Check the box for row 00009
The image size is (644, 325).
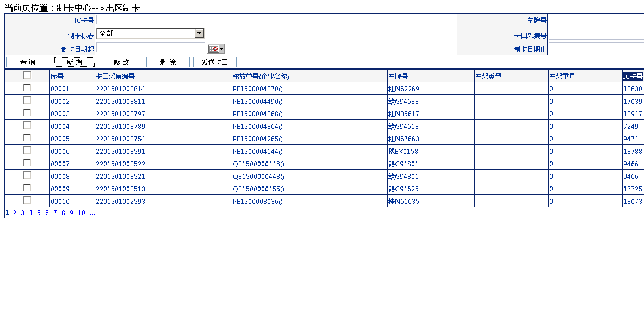point(27,187)
